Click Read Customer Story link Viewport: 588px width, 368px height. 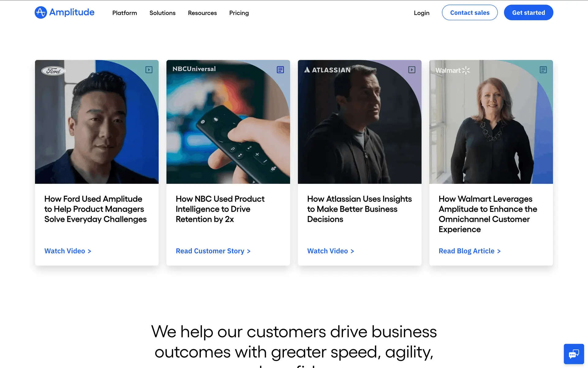click(x=213, y=251)
